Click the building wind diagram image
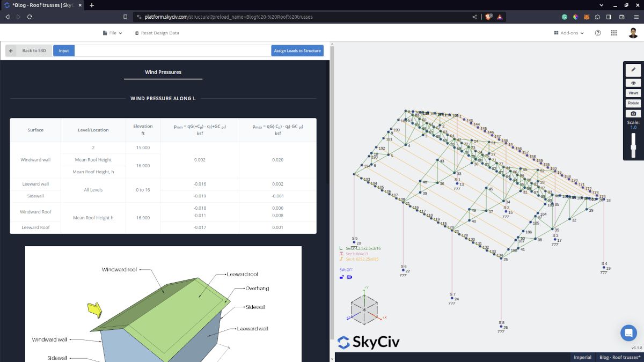Screen dimensions: 644x362 click(x=163, y=304)
